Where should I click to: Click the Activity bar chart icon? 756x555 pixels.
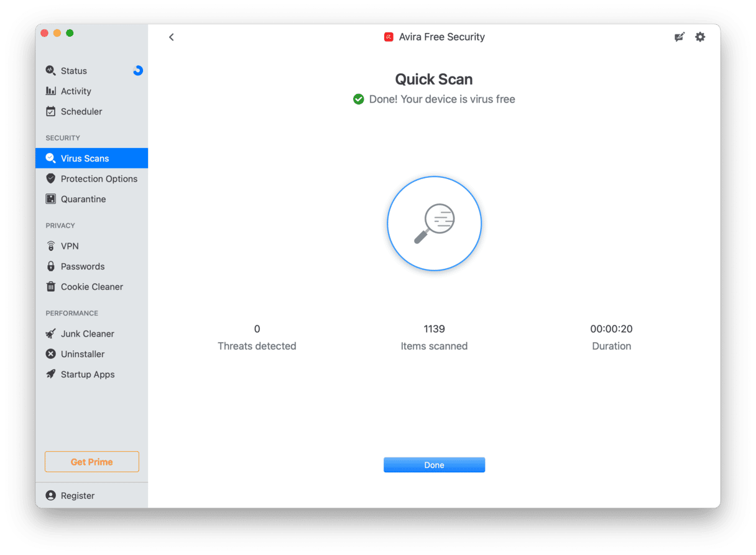tap(51, 91)
